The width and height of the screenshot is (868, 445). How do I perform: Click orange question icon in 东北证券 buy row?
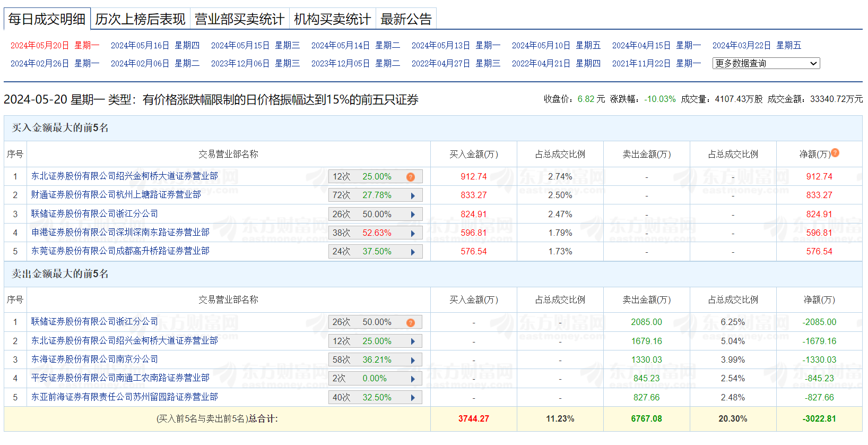[411, 177]
